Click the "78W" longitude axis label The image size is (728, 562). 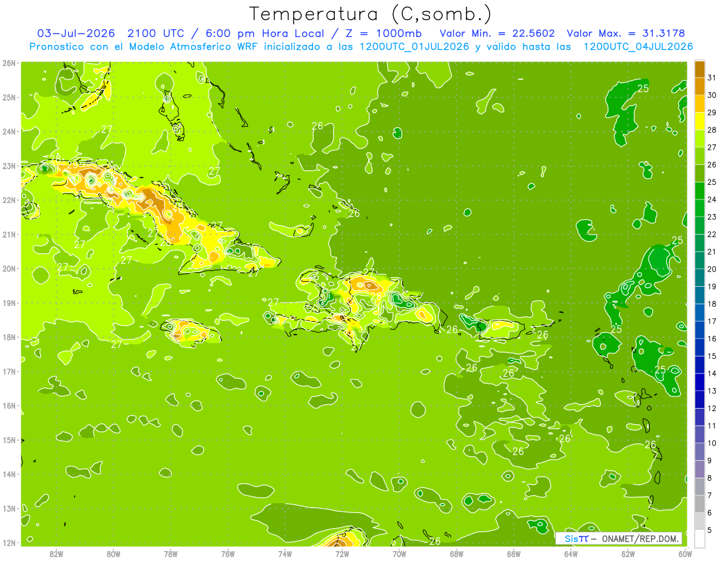(170, 554)
